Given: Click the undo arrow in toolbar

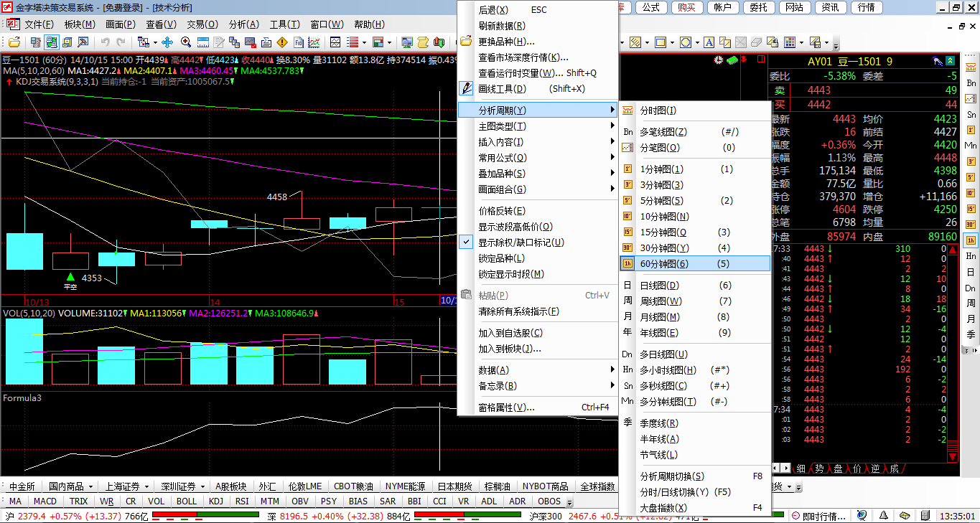Looking at the screenshot, I should [106, 42].
